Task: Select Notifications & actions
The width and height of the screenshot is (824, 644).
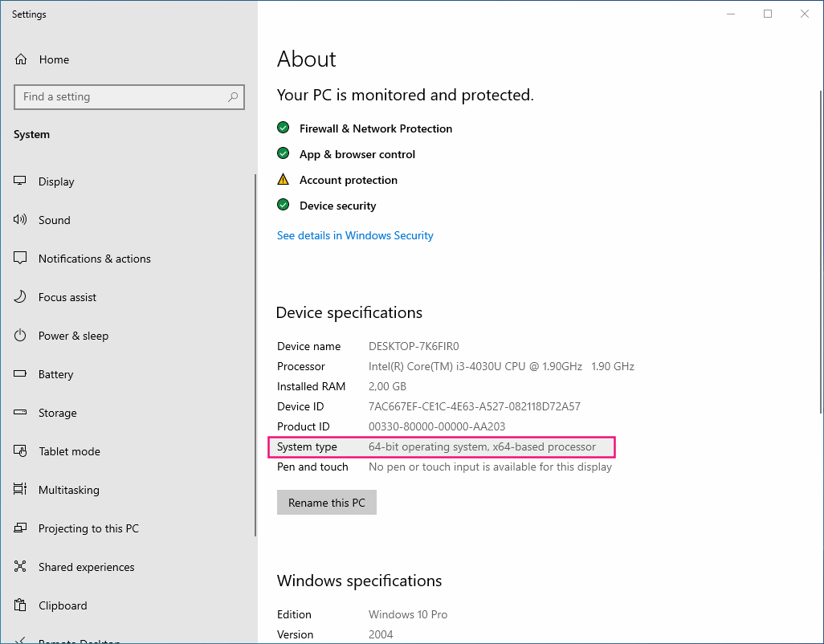Action: (94, 259)
